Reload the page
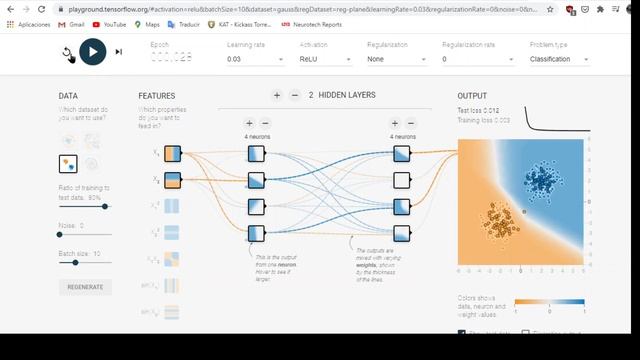The height and width of the screenshot is (360, 640). tap(42, 9)
